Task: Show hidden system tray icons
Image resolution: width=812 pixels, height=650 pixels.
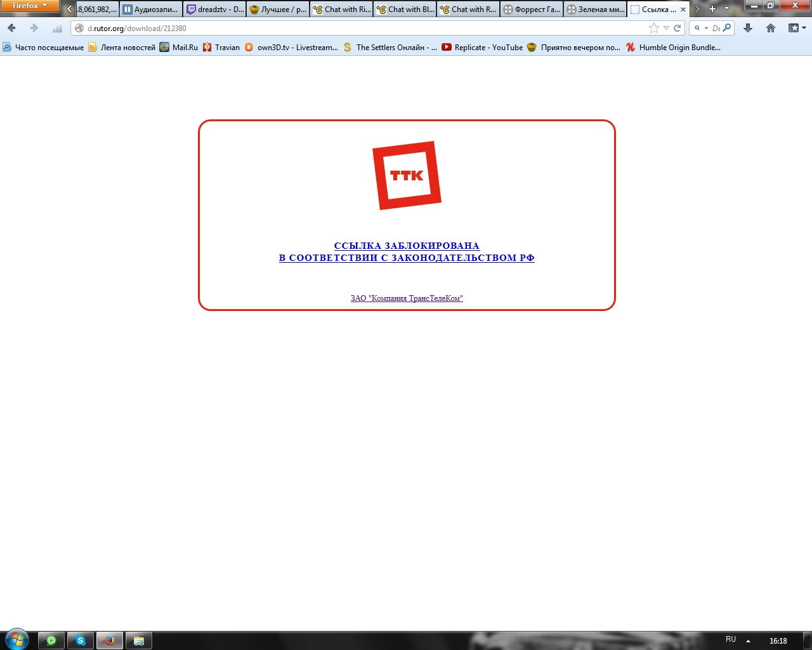Action: (749, 641)
